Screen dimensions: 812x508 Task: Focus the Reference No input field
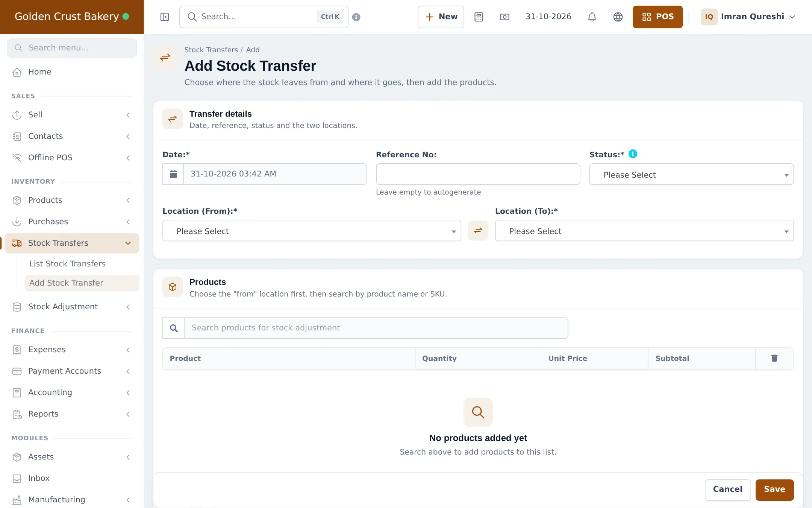pyautogui.click(x=478, y=174)
